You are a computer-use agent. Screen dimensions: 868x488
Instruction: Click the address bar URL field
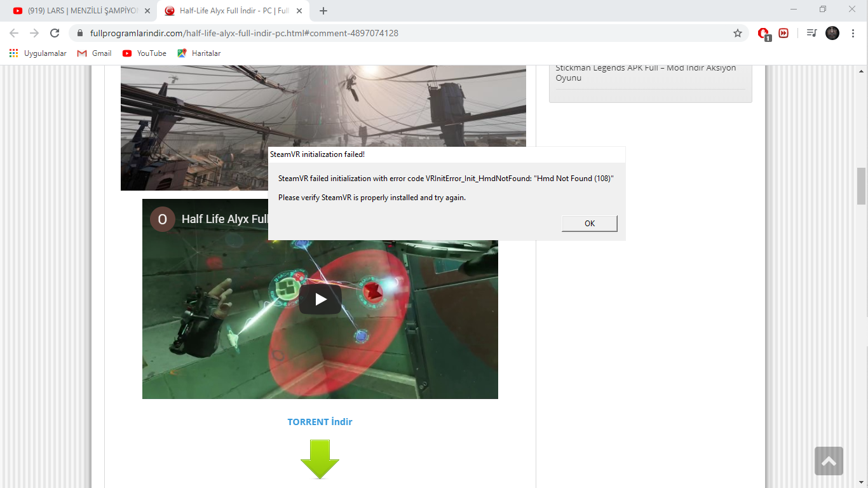407,33
